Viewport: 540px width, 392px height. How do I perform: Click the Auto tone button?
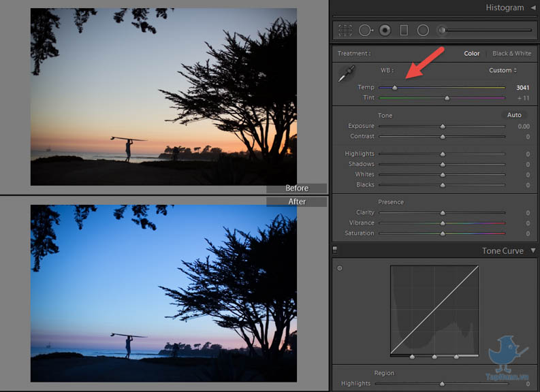[514, 115]
